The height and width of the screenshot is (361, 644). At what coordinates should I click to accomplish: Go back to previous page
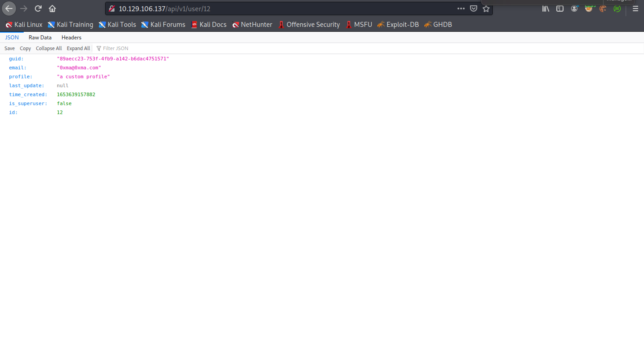pos(9,9)
